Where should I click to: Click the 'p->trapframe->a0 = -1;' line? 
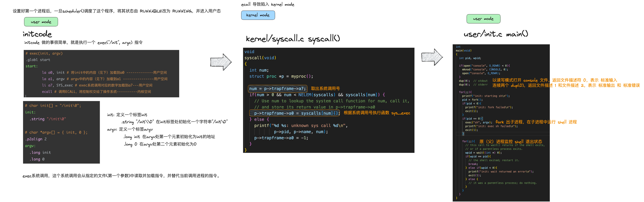(281, 138)
